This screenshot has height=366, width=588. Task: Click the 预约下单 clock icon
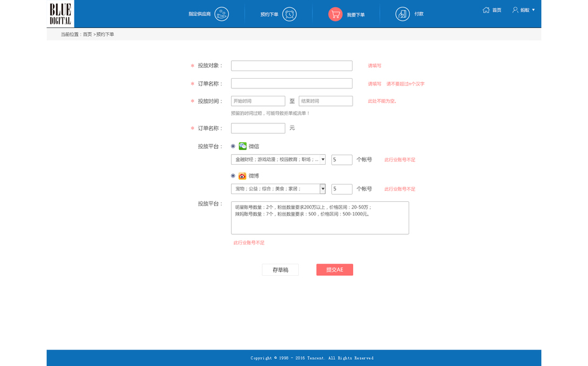(x=289, y=14)
